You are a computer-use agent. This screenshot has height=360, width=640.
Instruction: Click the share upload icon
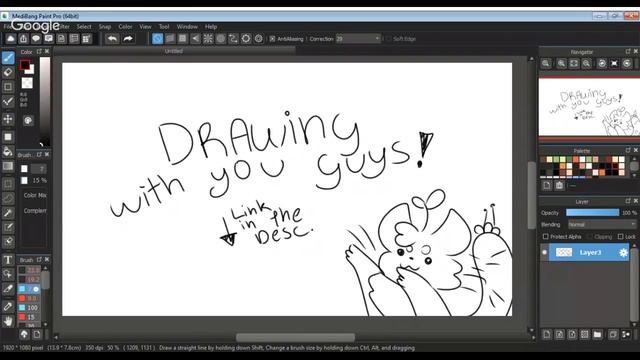(x=23, y=39)
